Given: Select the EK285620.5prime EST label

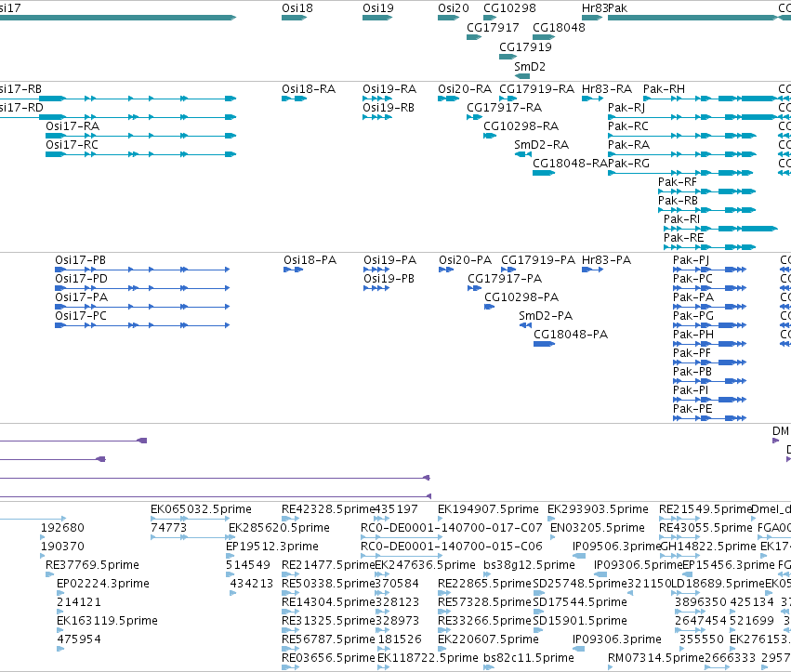Looking at the screenshot, I should click(x=279, y=529).
